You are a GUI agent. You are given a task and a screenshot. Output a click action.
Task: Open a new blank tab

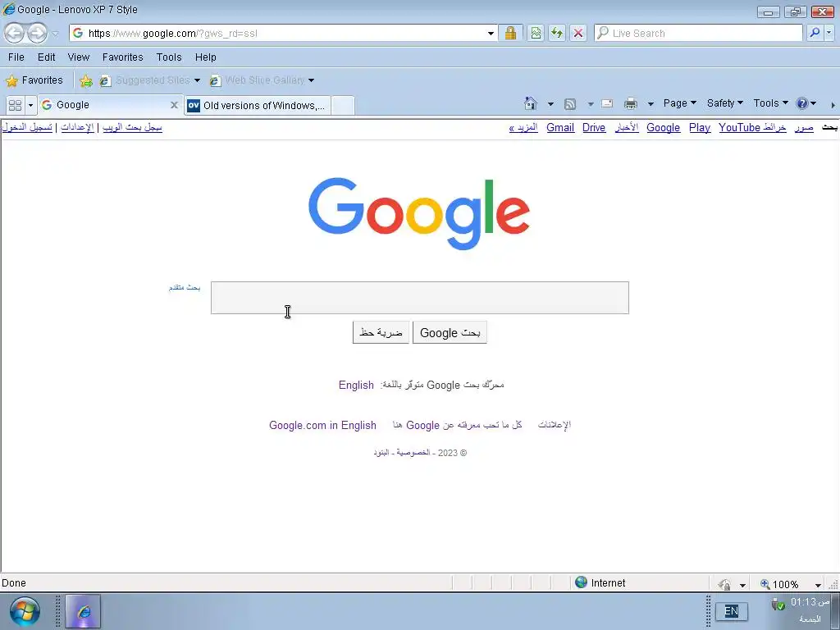(x=343, y=106)
